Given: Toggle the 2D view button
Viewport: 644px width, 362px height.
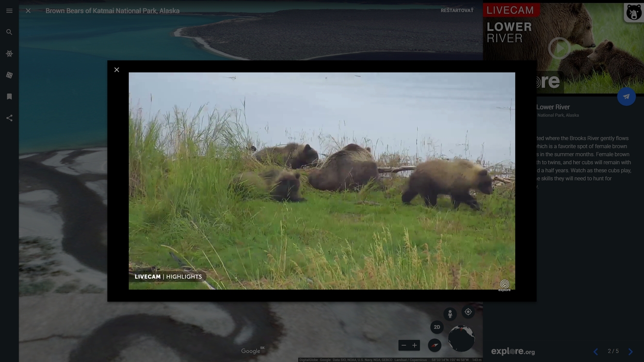Looking at the screenshot, I should coord(437,327).
